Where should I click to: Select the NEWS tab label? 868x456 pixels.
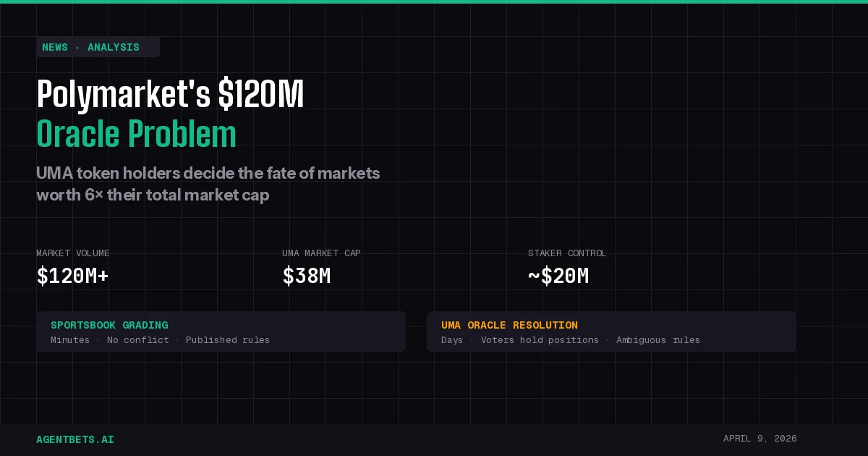[55, 47]
